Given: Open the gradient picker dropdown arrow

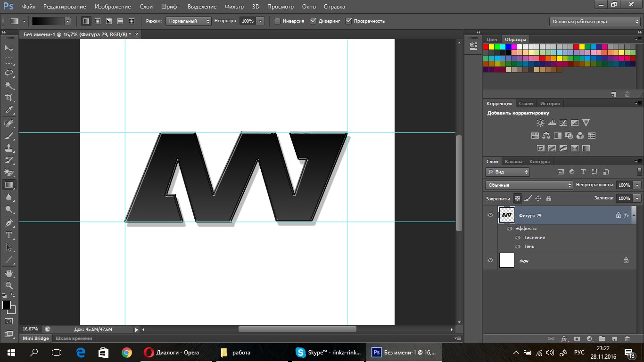Looking at the screenshot, I should 67,21.
